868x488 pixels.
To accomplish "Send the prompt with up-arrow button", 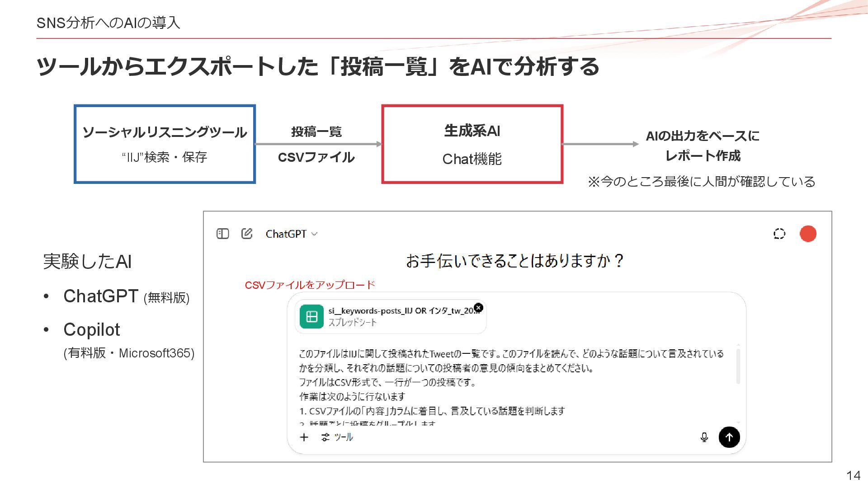I will click(x=729, y=437).
